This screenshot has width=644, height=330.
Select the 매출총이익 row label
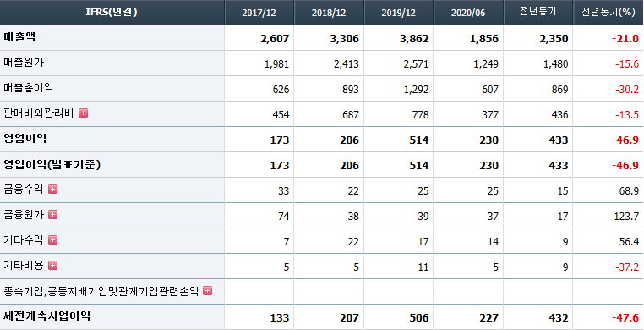click(29, 87)
